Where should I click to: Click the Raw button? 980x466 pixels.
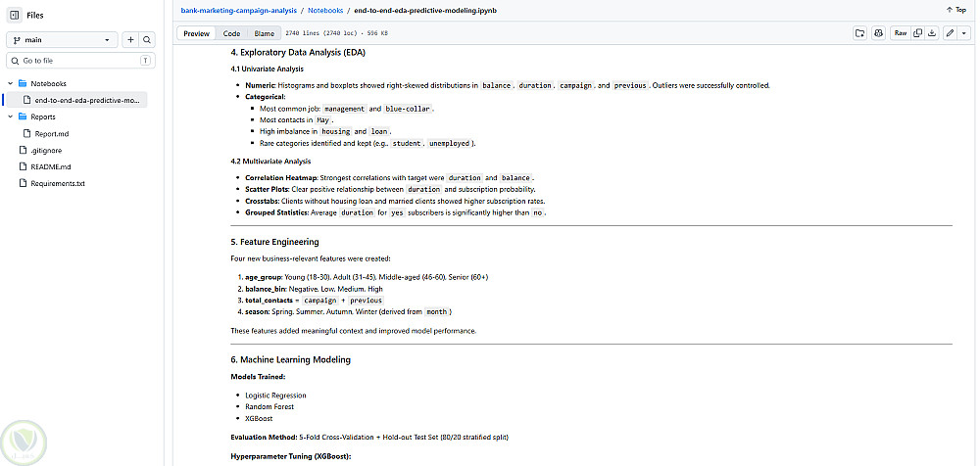(900, 33)
